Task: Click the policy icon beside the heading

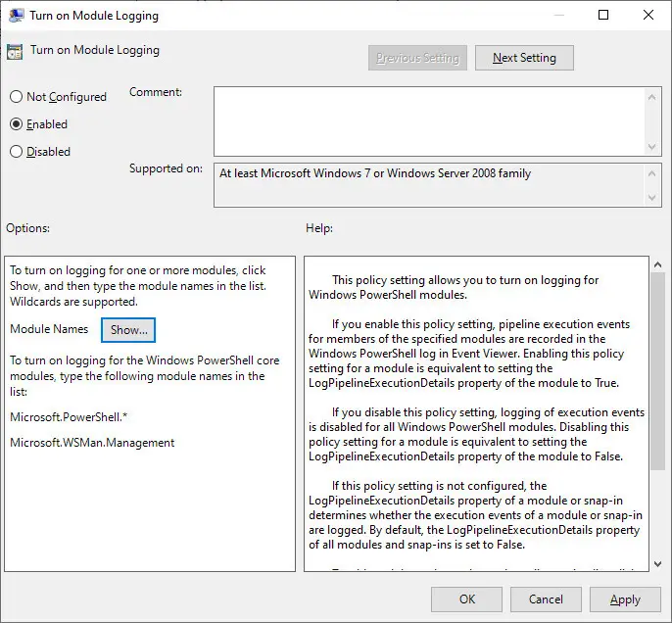Action: pos(15,52)
